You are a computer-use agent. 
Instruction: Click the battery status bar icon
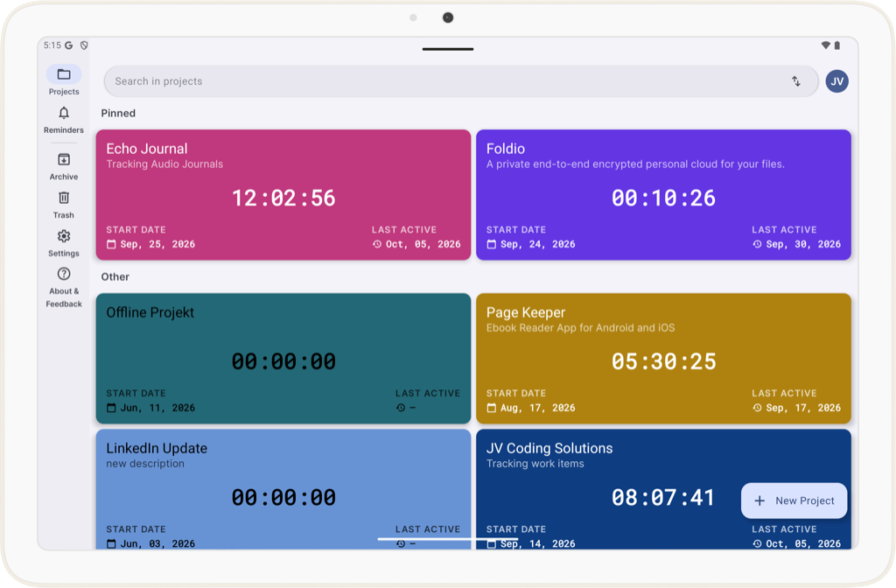tap(837, 45)
